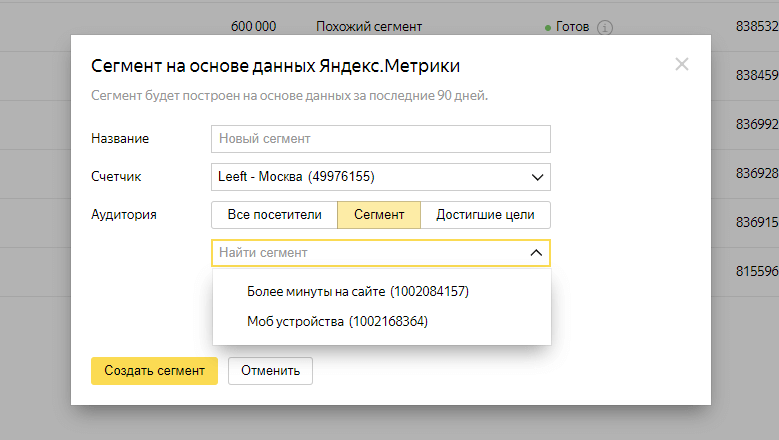
Task: Click the green Готов status dot
Action: (x=547, y=28)
